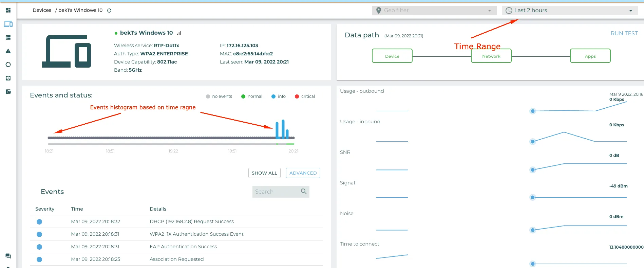Click the SNR chart marker dot
The image size is (644, 268).
533,170
